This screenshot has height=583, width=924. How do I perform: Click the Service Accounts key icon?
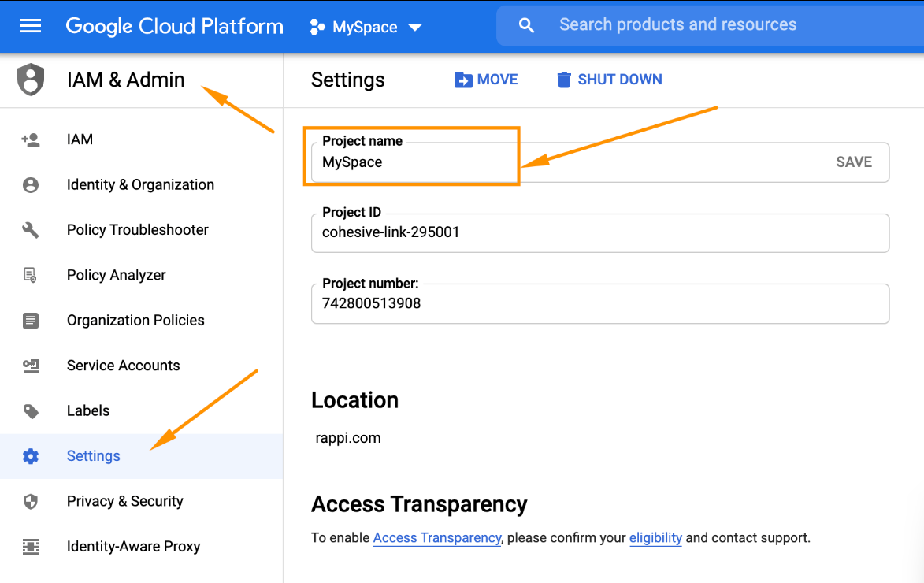pyautogui.click(x=31, y=366)
